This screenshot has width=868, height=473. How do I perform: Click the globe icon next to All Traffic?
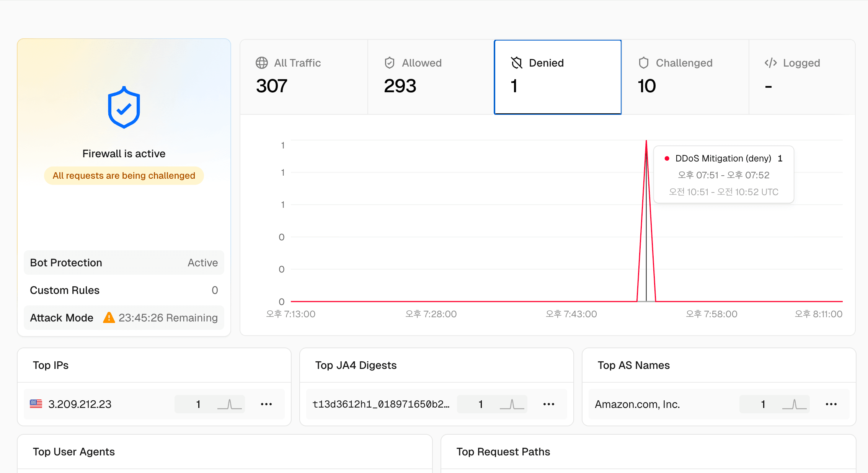coord(262,63)
